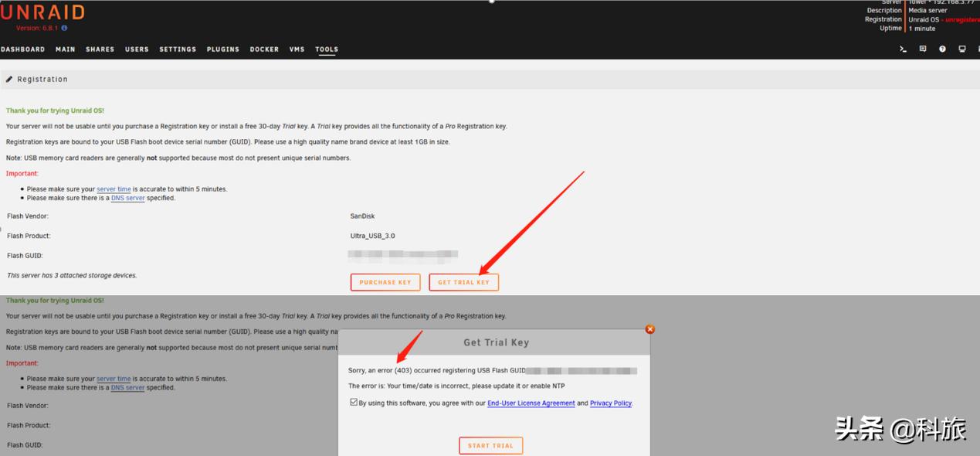
Task: Open the Settings menu
Action: (178, 49)
